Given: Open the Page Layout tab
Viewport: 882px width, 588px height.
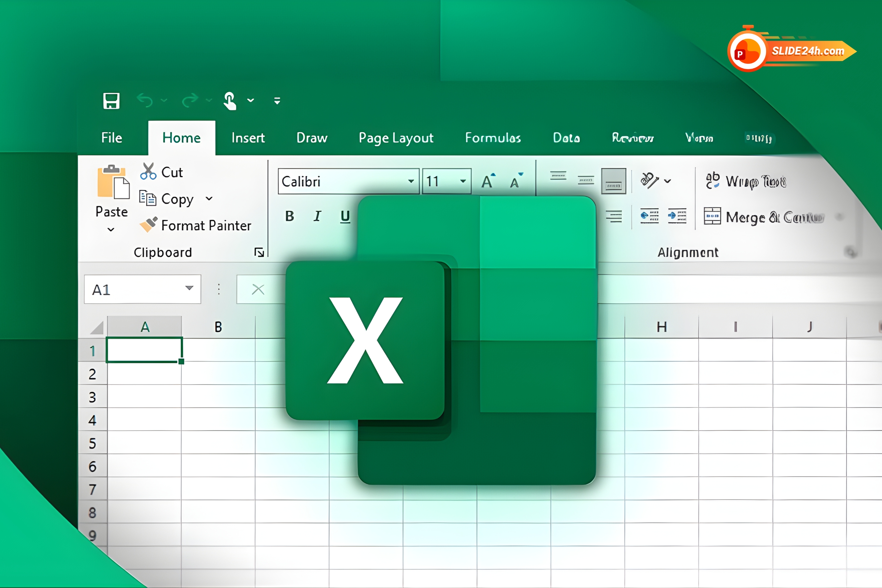Looking at the screenshot, I should [x=396, y=139].
